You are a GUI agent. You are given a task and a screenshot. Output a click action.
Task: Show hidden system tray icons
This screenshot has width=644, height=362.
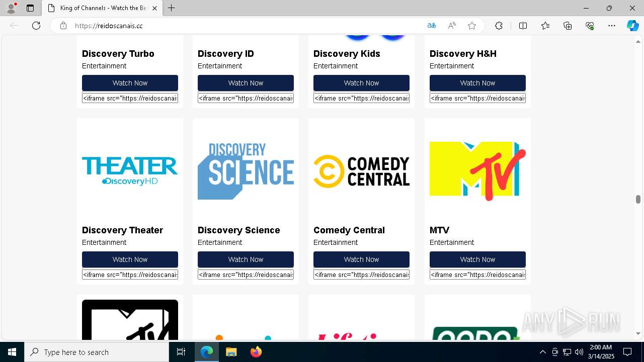tap(542, 352)
